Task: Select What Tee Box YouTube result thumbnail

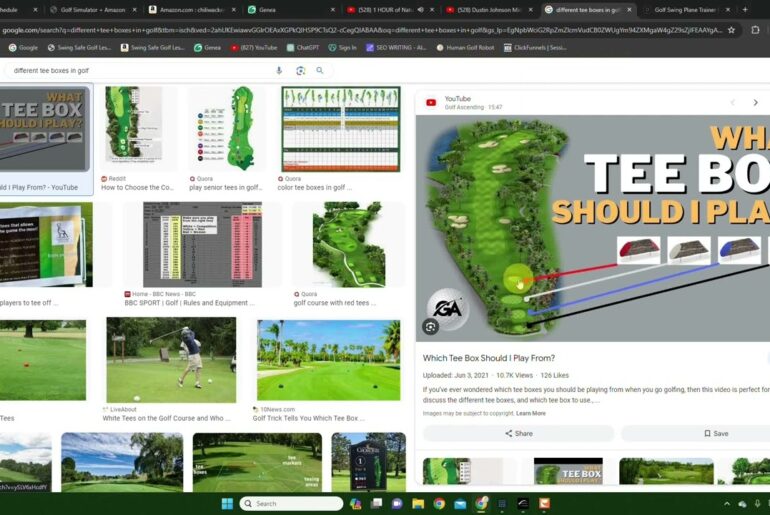Action: click(44, 129)
